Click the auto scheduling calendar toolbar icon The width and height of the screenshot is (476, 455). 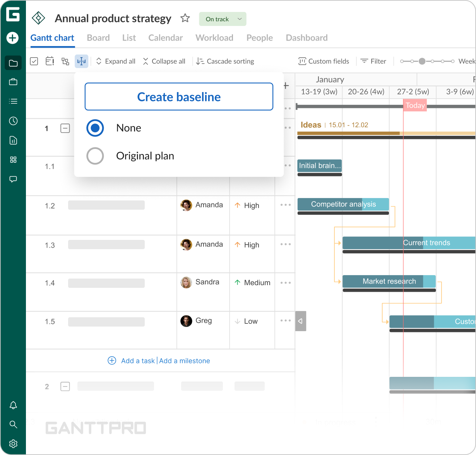tap(50, 61)
